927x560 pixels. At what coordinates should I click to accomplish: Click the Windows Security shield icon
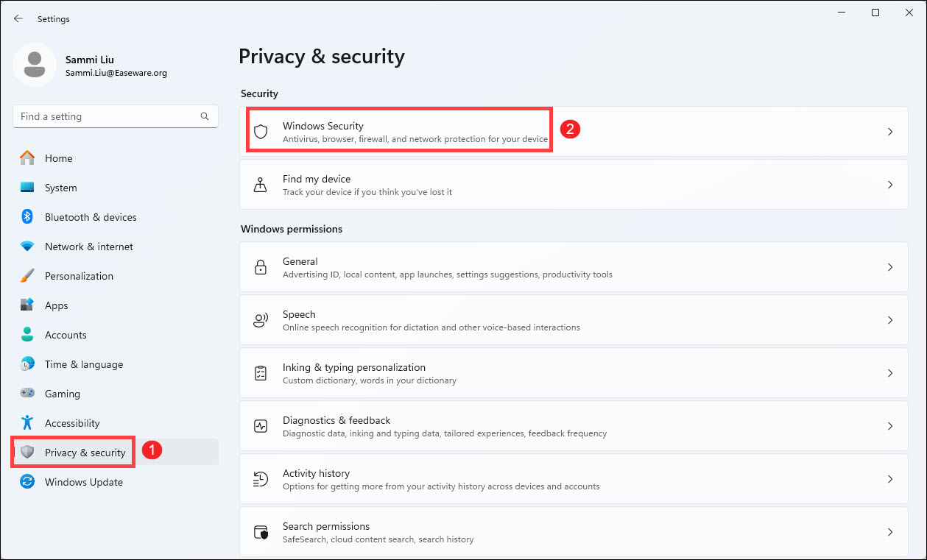(261, 132)
